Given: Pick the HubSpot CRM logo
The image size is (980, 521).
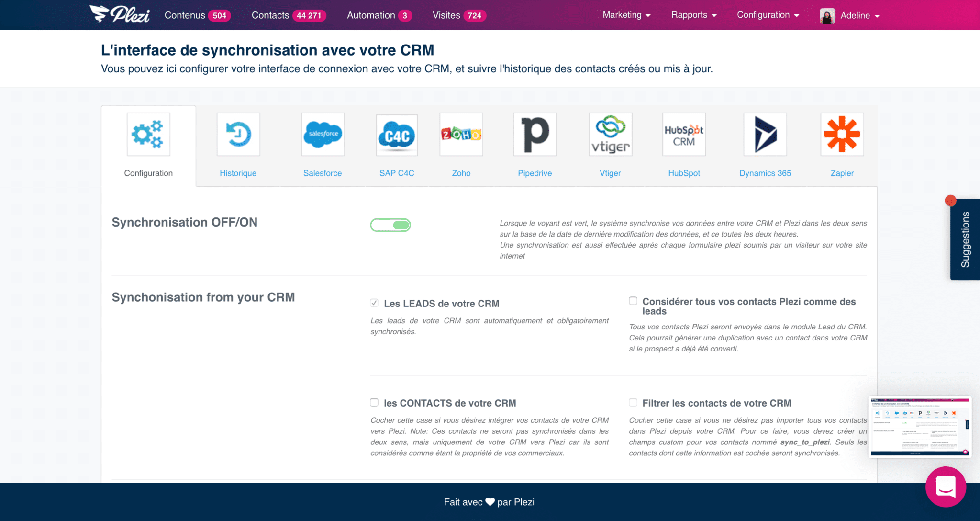Looking at the screenshot, I should (684, 134).
